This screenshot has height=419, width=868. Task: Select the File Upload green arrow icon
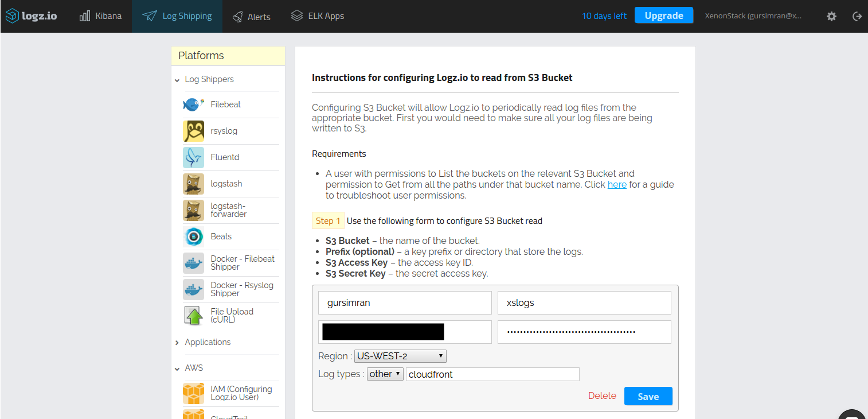(x=194, y=316)
